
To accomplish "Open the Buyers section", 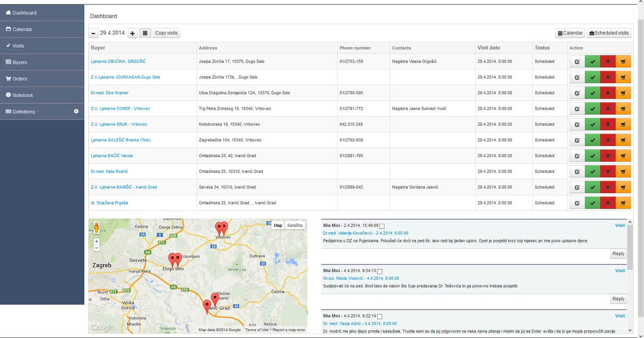I will point(42,62).
